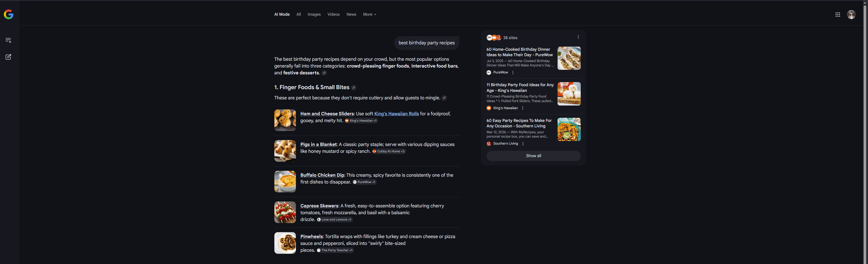Click the Cubby At Home source chip

click(389, 151)
